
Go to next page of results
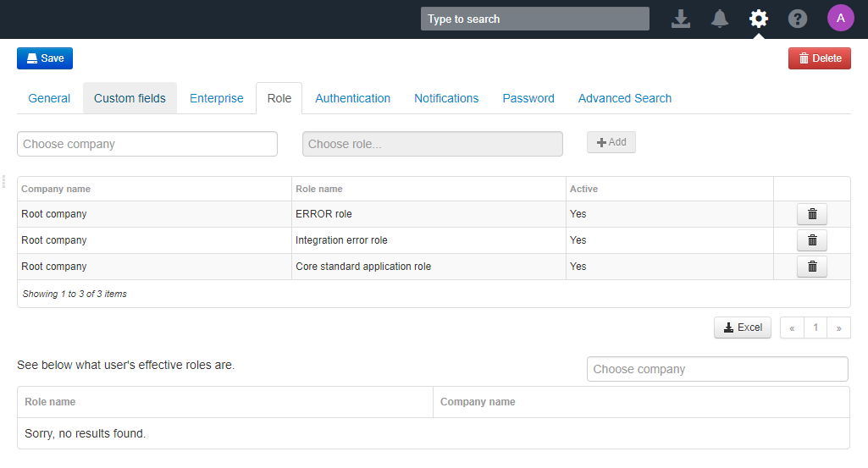838,328
